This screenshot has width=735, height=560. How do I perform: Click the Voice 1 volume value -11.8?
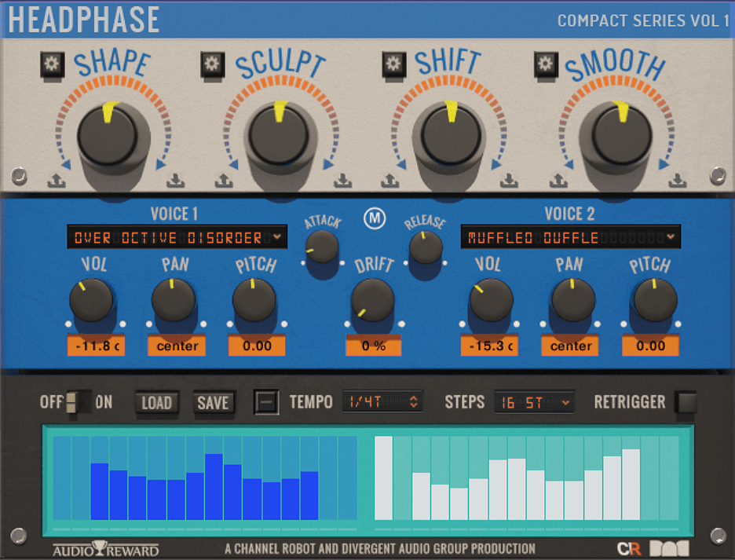[96, 346]
